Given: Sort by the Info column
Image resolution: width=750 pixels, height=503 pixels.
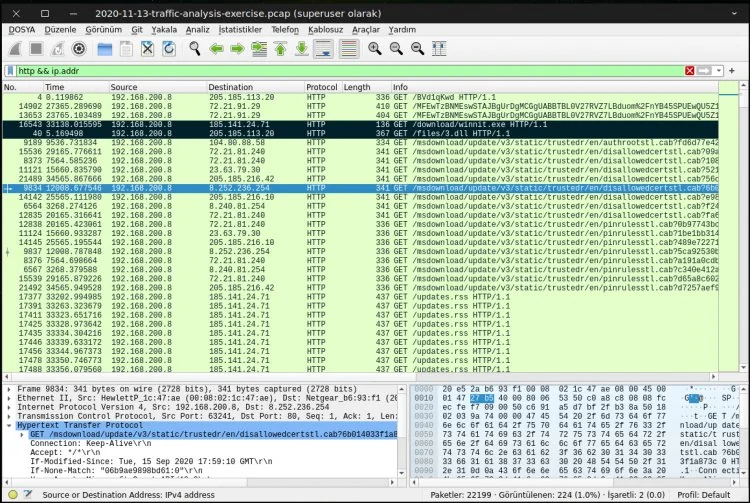Looking at the screenshot, I should click(x=554, y=87).
